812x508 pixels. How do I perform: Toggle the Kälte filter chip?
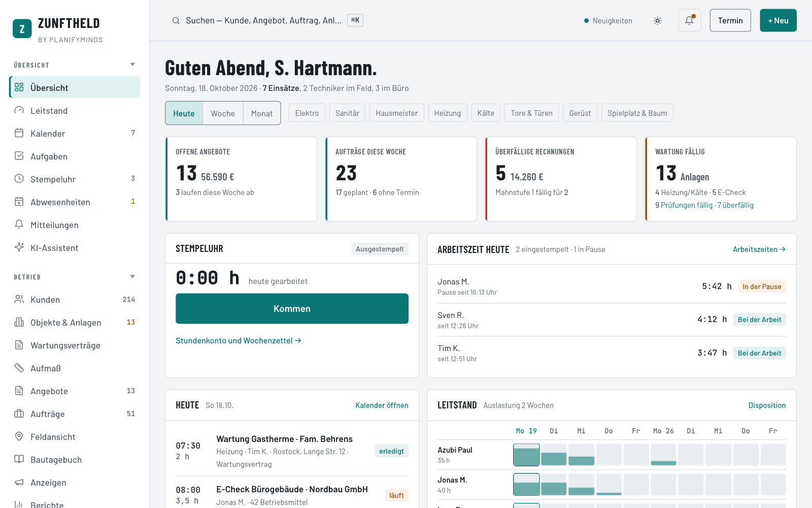tap(486, 113)
